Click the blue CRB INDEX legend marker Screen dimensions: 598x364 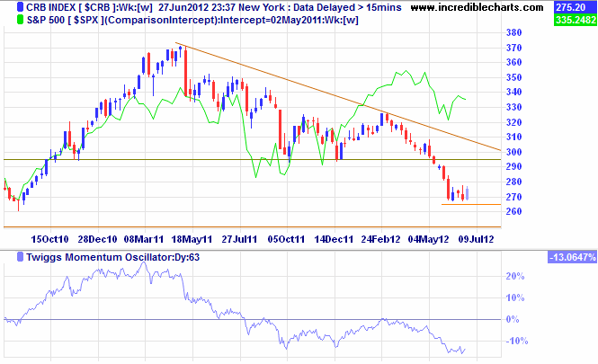pyautogui.click(x=20, y=7)
